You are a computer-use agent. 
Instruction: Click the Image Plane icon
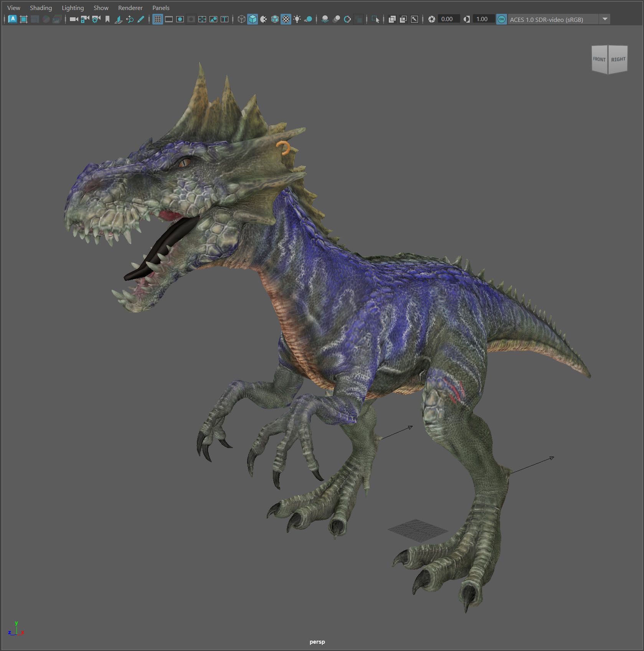pyautogui.click(x=119, y=19)
